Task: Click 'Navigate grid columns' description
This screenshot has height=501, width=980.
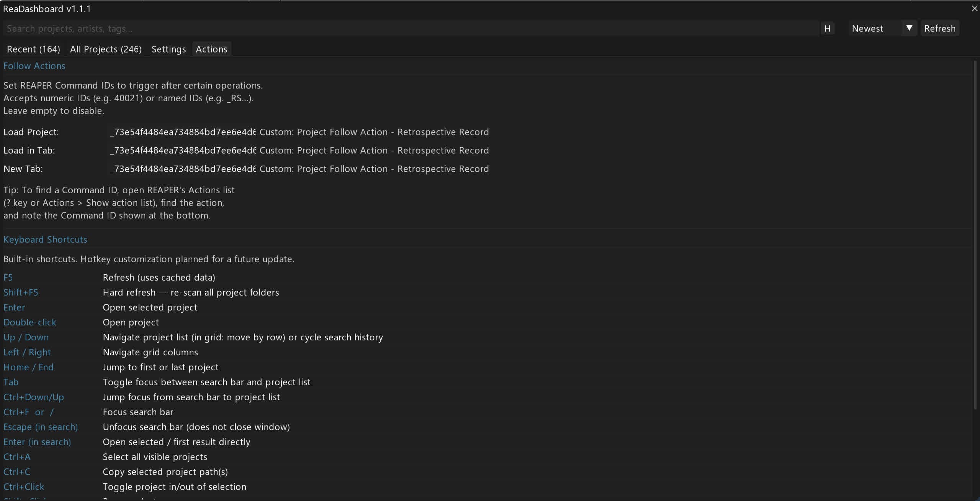Action: click(x=151, y=352)
